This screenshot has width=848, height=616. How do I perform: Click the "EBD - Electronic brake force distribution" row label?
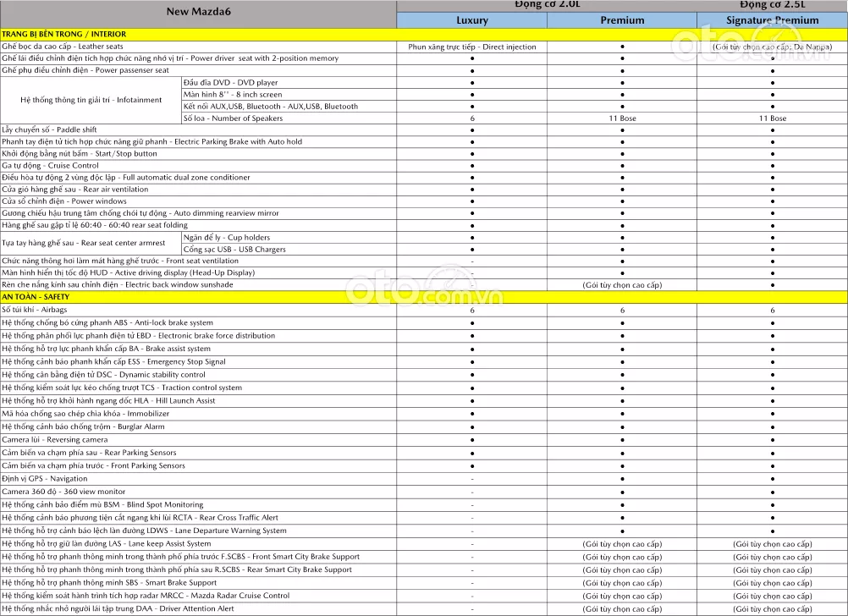coord(139,336)
